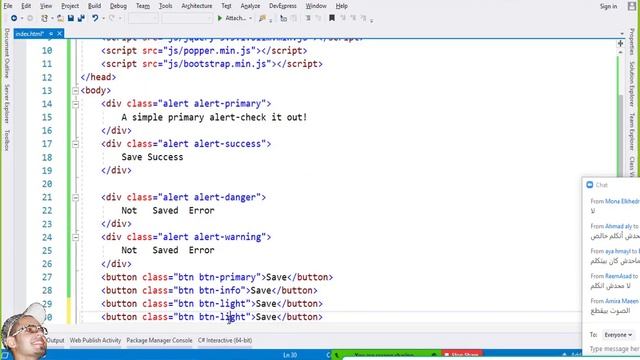Click the Sign in link
640x360 pixels.
608,6
